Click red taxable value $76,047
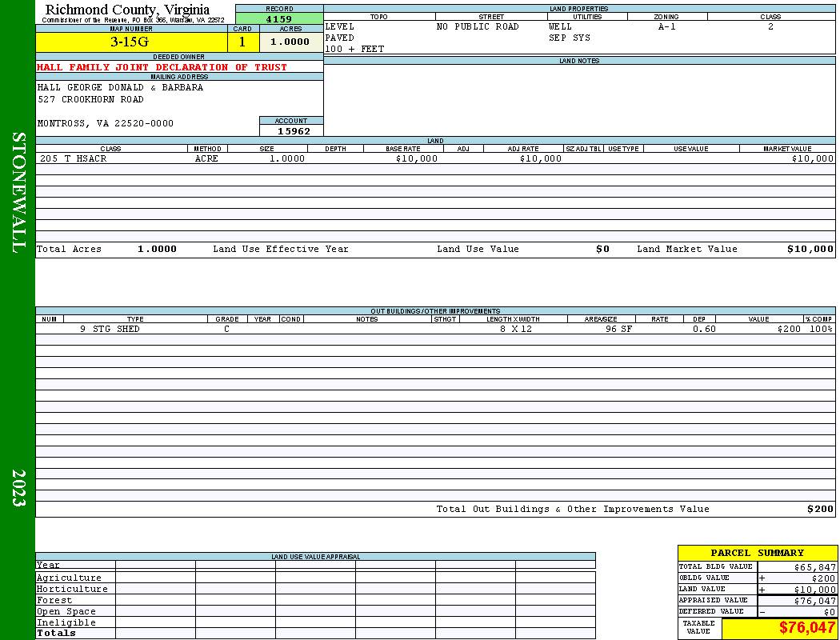The width and height of the screenshot is (840, 640). point(806,628)
